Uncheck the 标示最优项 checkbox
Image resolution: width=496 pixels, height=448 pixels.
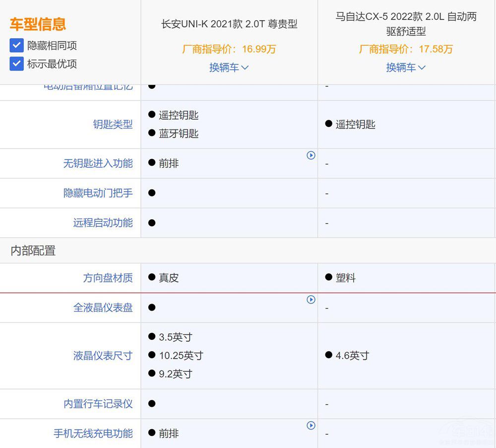pyautogui.click(x=17, y=64)
